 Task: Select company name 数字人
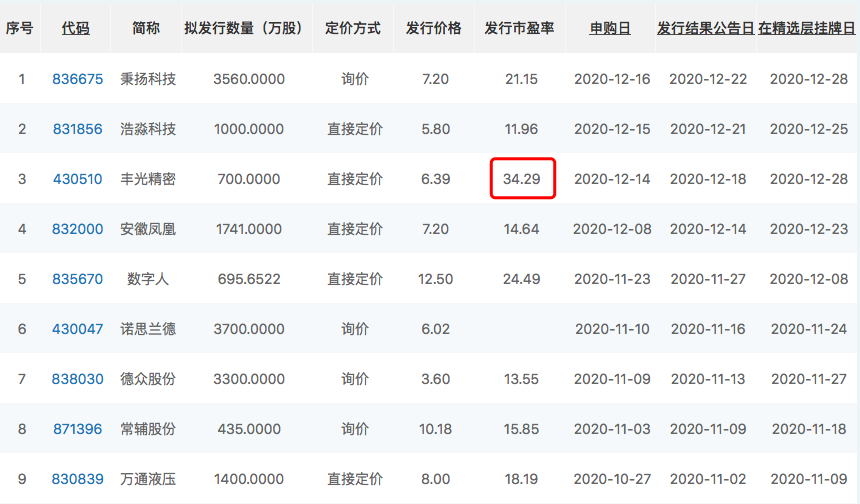coord(148,279)
